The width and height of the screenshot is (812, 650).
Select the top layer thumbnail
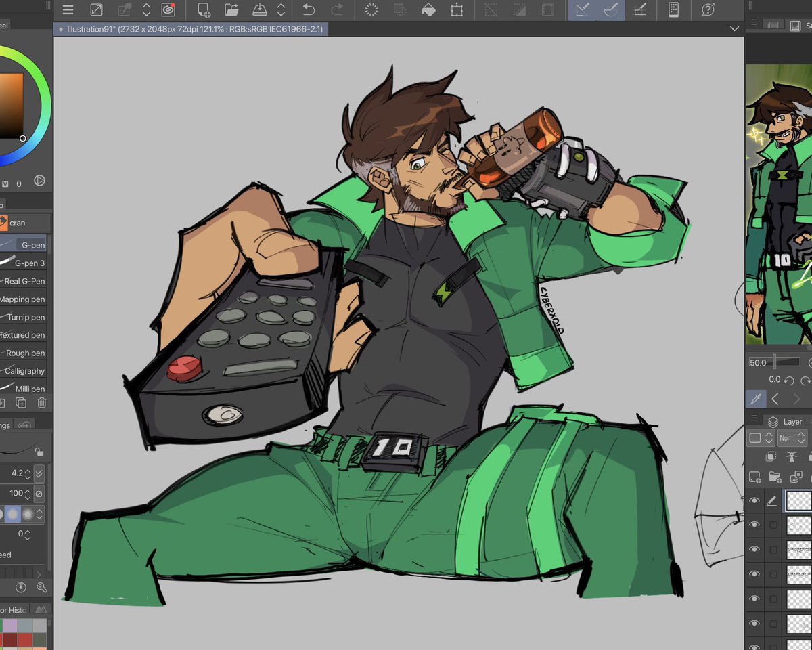[x=798, y=501]
